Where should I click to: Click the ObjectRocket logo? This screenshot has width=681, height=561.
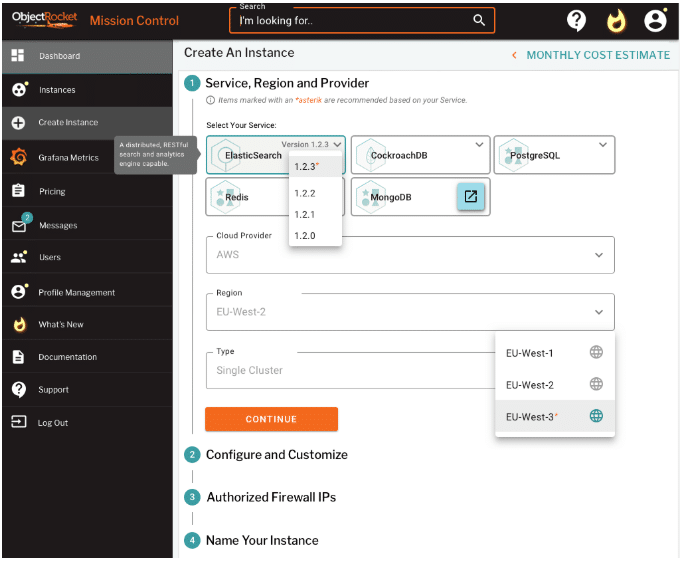click(x=44, y=20)
